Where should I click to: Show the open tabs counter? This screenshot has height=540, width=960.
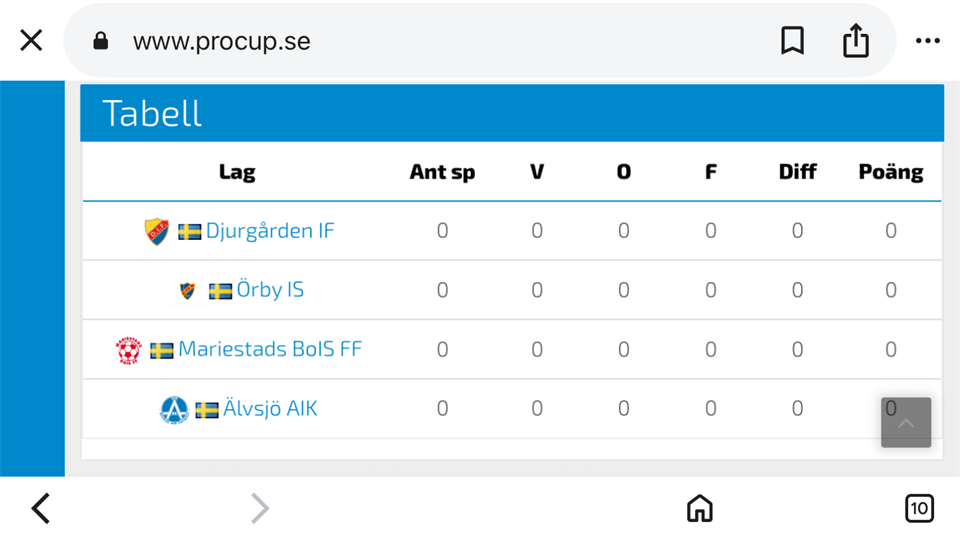[919, 509]
